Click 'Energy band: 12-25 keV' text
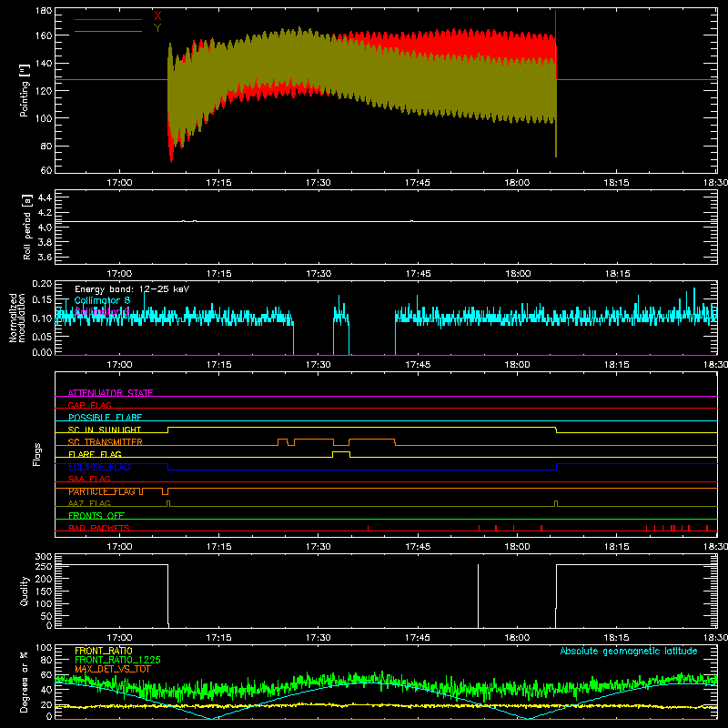728x728 pixels. coord(132,289)
